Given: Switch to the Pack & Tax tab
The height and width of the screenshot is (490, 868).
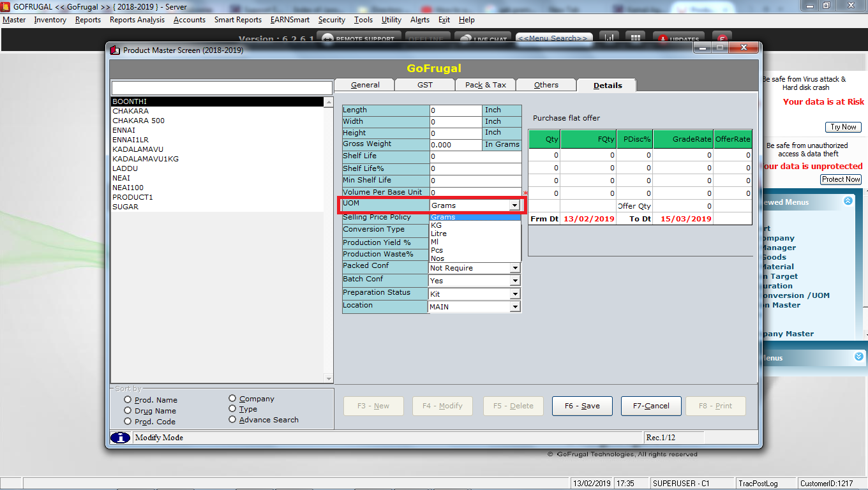Looking at the screenshot, I should 485,85.
